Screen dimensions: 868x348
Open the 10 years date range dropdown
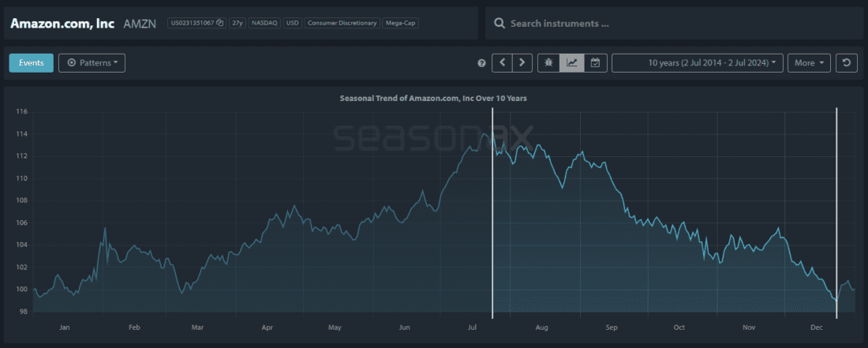point(697,62)
